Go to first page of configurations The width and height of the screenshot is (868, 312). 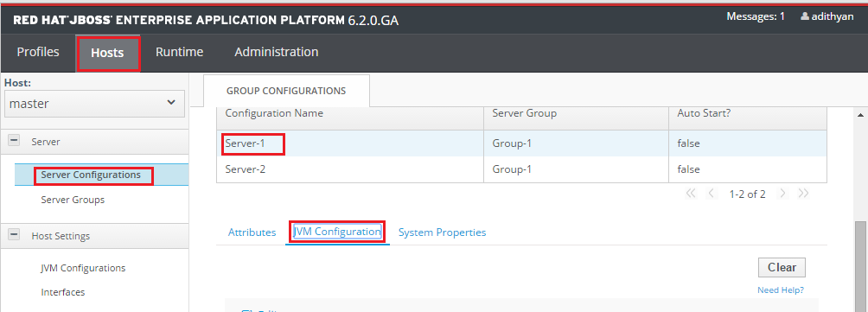690,194
